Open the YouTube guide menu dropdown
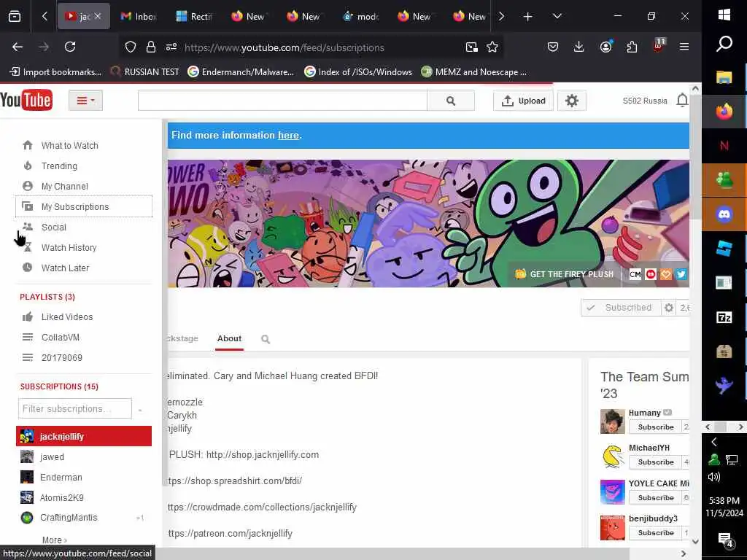Screen dimensions: 747x560 point(86,101)
